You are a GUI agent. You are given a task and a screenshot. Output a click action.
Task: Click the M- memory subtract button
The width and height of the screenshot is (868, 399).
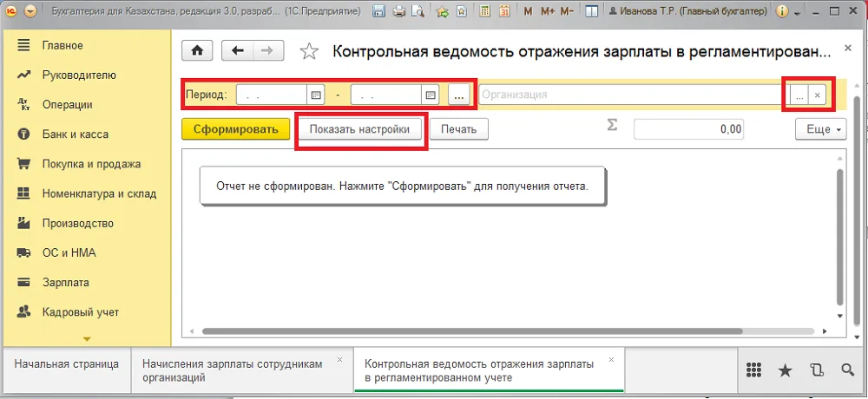[x=567, y=11]
